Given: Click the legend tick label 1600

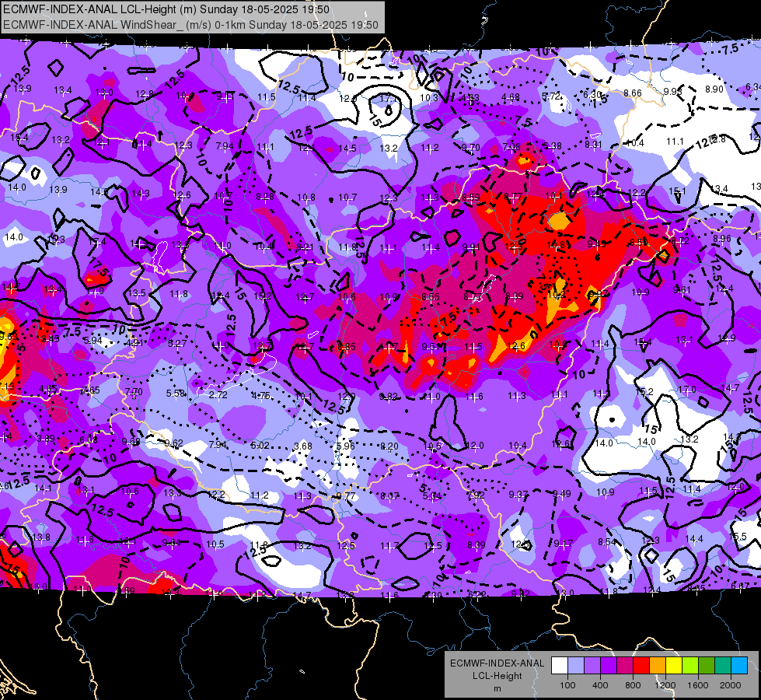Looking at the screenshot, I should point(698,685).
